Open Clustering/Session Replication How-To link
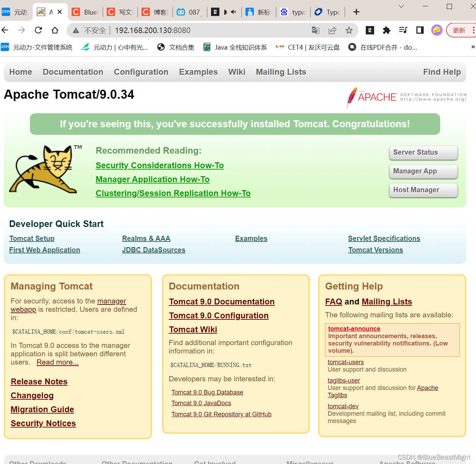Viewport: 476px width, 464px height. [173, 193]
